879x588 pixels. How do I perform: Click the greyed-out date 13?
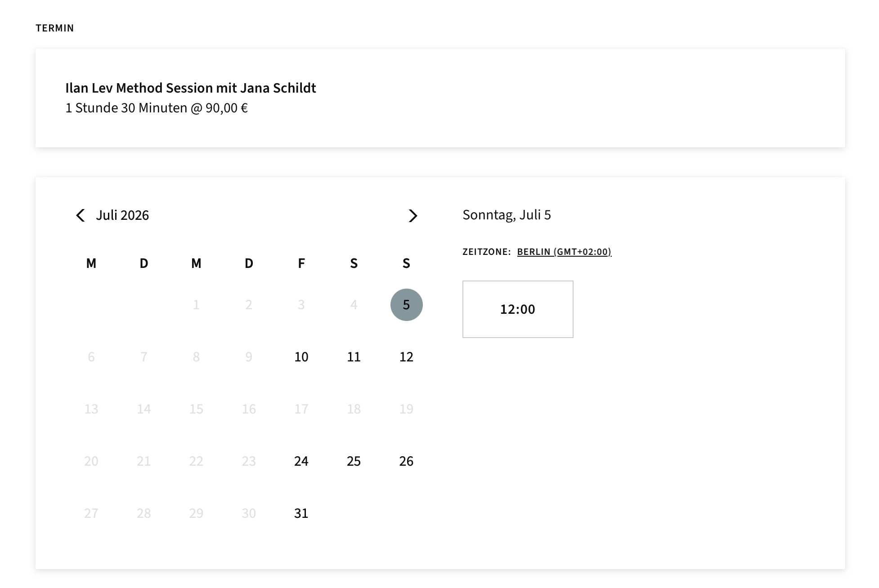(x=91, y=409)
